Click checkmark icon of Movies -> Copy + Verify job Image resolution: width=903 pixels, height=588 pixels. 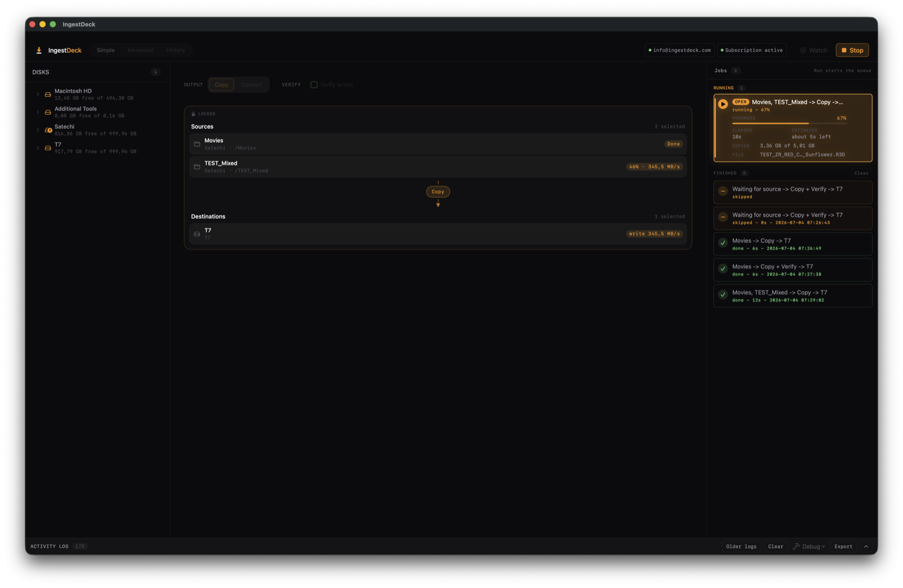point(723,269)
